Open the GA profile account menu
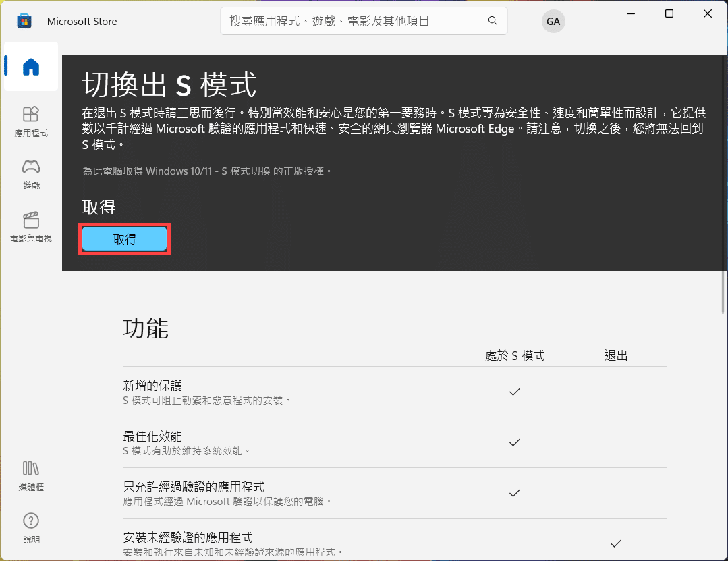The image size is (728, 561). (553, 22)
